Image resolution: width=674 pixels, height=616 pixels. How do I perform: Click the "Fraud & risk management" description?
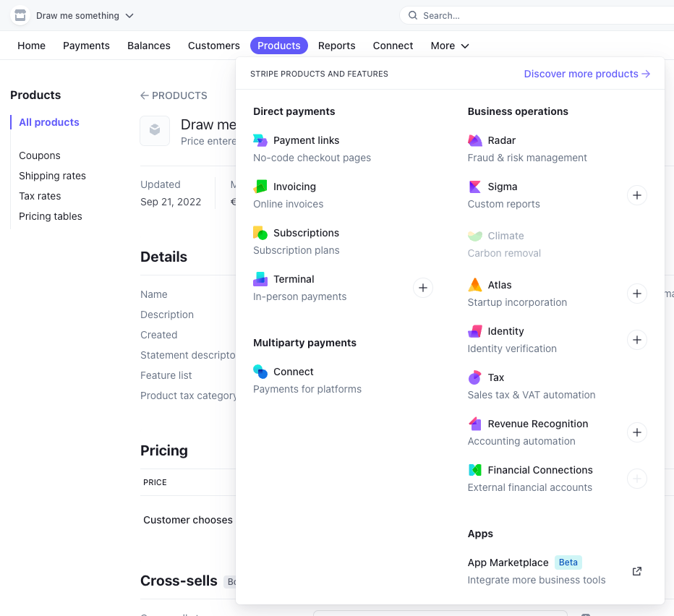[527, 158]
